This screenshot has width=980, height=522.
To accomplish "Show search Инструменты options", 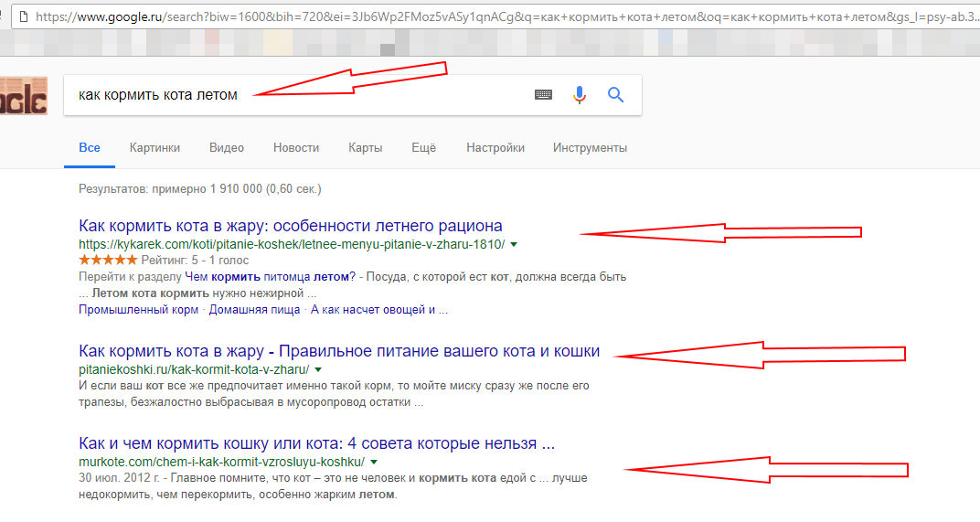I will click(x=590, y=148).
